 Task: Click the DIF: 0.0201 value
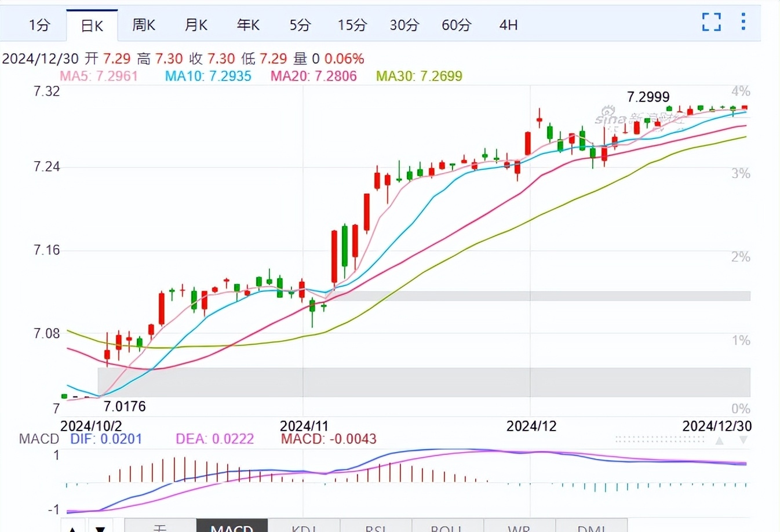click(106, 439)
